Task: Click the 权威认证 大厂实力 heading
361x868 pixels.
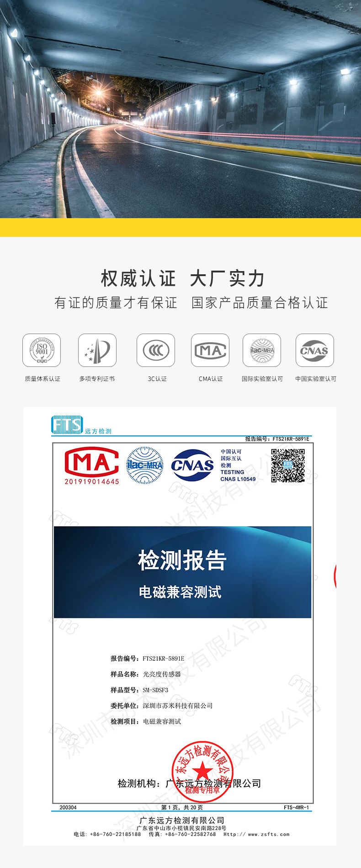Action: 182,278
